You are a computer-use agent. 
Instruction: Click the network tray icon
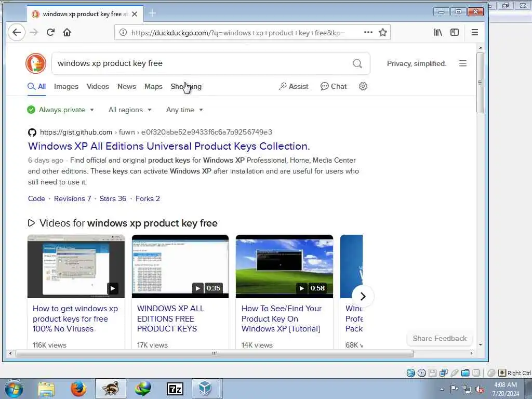coord(467,389)
